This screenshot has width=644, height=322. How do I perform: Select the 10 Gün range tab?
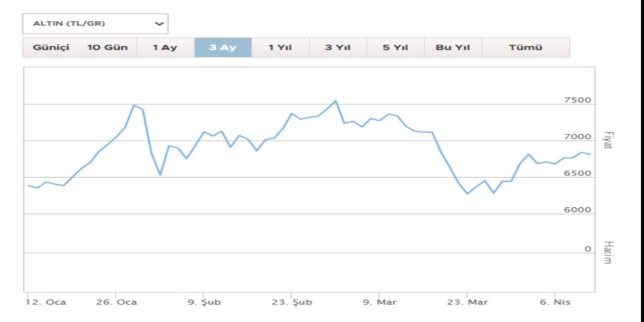coord(107,48)
